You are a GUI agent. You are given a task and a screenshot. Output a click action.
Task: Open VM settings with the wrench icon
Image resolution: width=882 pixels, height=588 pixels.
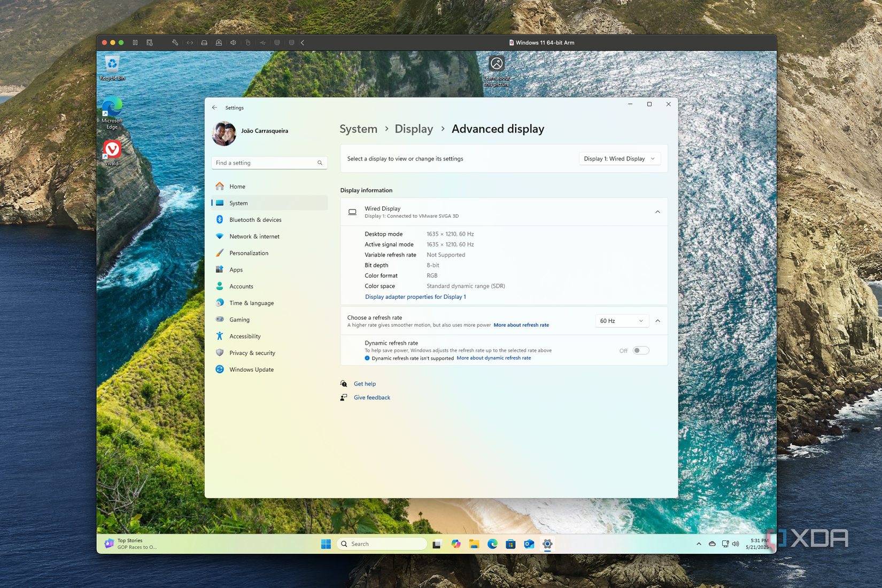pyautogui.click(x=175, y=42)
